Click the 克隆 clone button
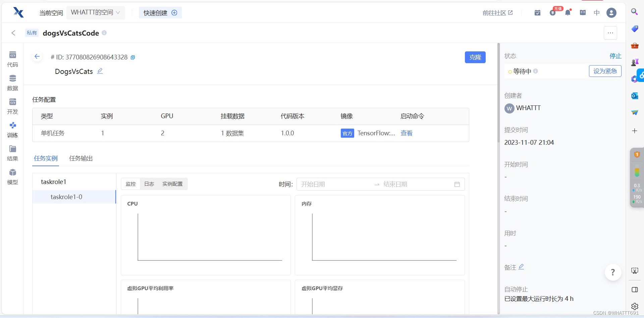 pos(475,57)
